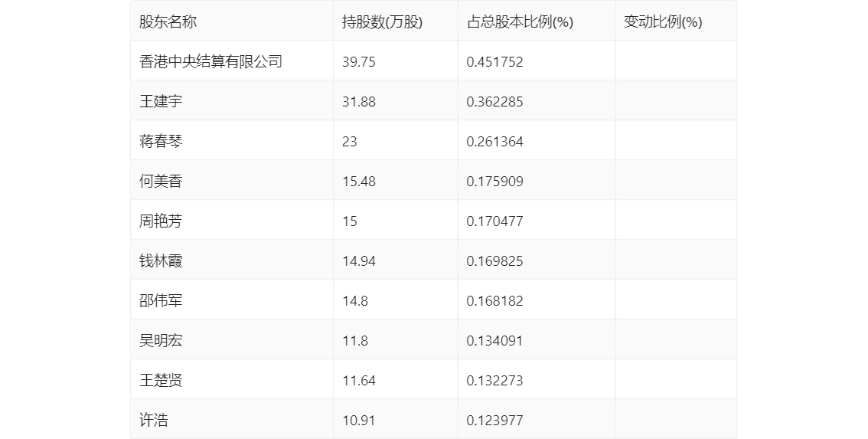
Task: Click the ratio value 0.132273
Action: pos(495,382)
